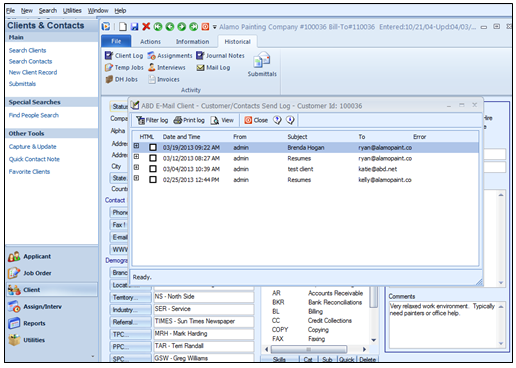Go to the last record green arrow
The image size is (516, 368).
click(x=193, y=27)
